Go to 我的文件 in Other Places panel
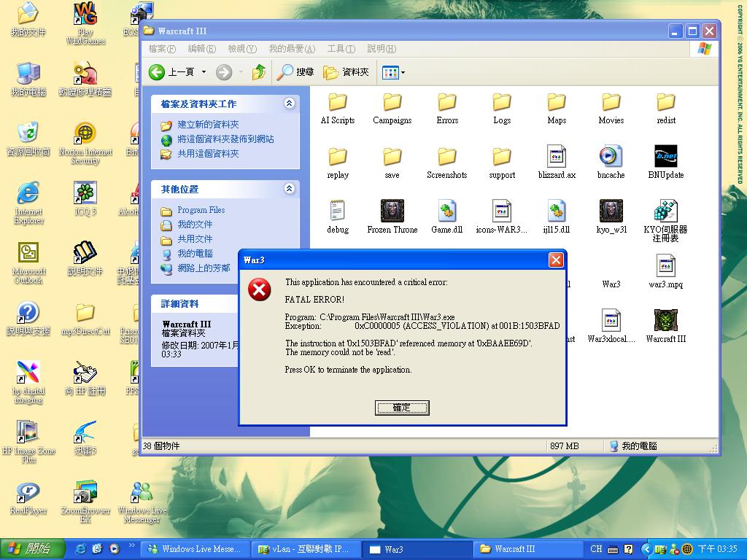 click(195, 225)
